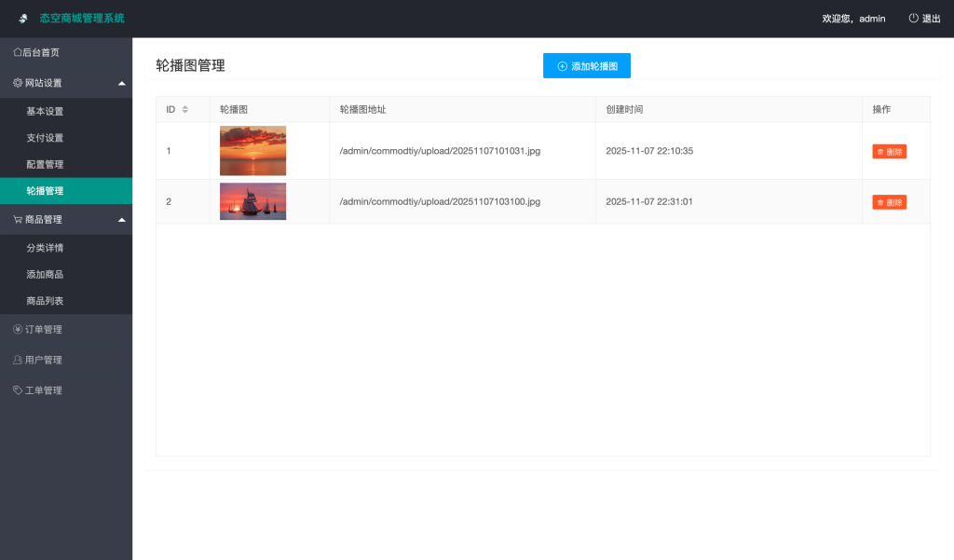954x560 pixels.
Task: Click 删除 on carousel row 2
Action: 889,201
